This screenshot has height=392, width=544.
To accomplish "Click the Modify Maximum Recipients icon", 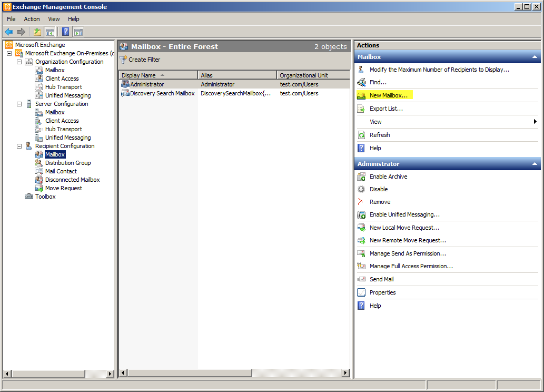I will (361, 70).
